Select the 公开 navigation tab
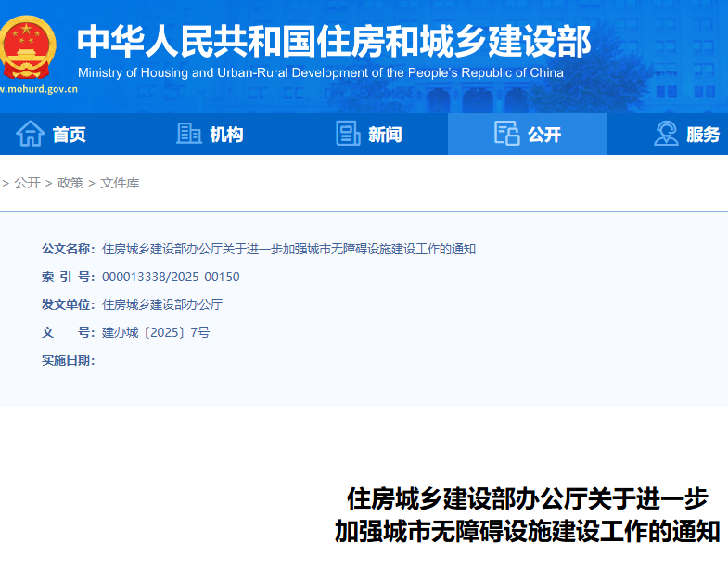Screen dimensions: 728x568 coord(528,134)
